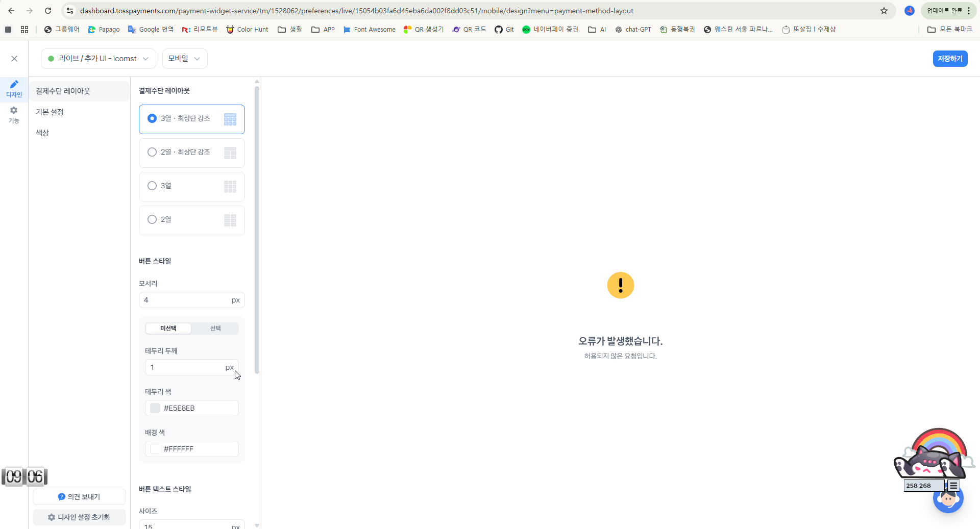Open 네이버페이 증권 bookmark
This screenshot has height=529, width=980.
550,30
